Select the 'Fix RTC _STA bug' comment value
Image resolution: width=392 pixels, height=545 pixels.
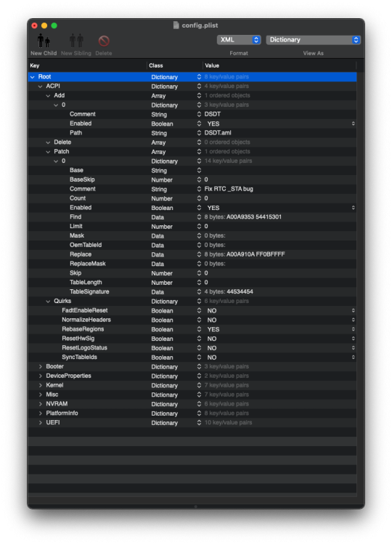(x=229, y=189)
